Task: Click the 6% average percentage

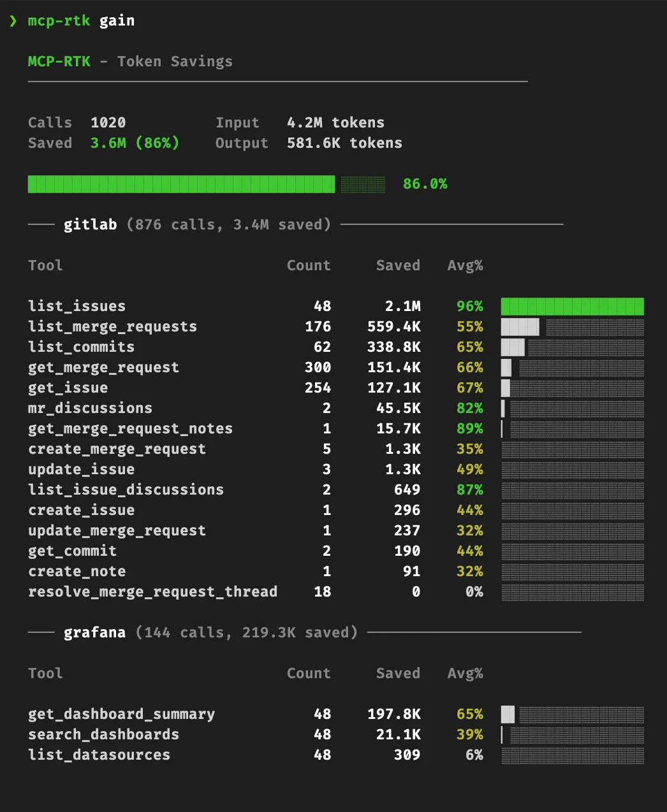Action: tap(474, 755)
